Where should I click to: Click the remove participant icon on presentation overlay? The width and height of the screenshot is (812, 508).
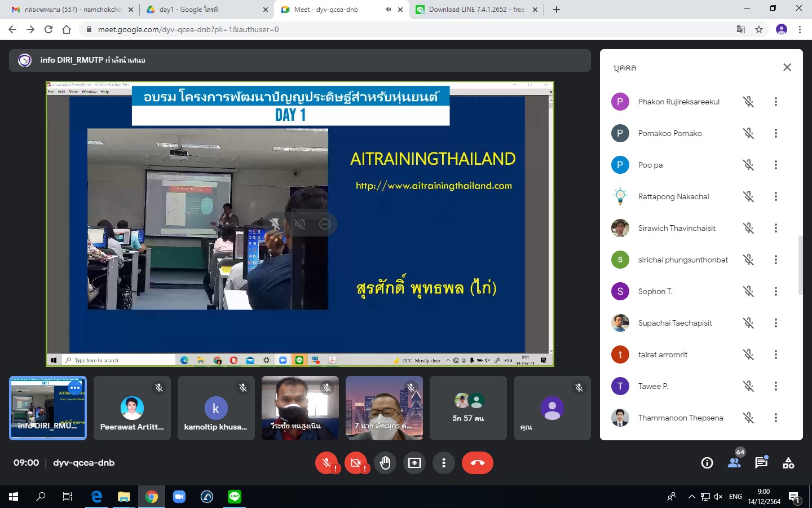click(x=325, y=224)
